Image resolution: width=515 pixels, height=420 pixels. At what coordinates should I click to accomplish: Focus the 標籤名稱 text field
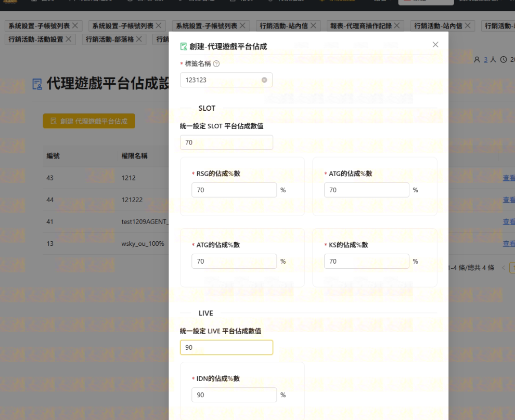[x=221, y=80]
